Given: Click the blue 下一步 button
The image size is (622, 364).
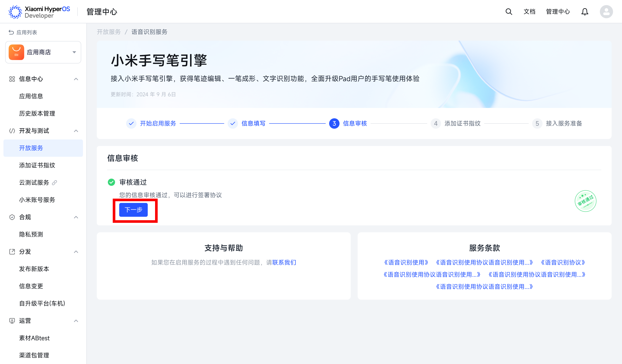Looking at the screenshot, I should click(x=133, y=210).
